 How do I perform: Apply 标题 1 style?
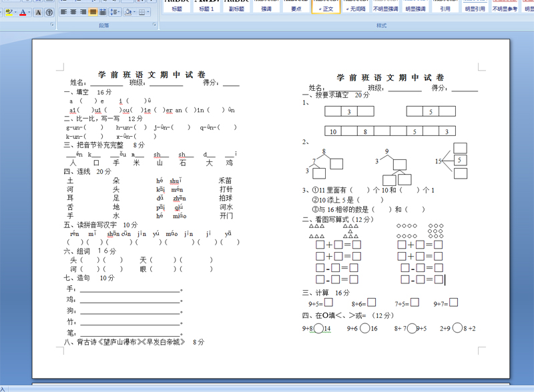[x=206, y=6]
